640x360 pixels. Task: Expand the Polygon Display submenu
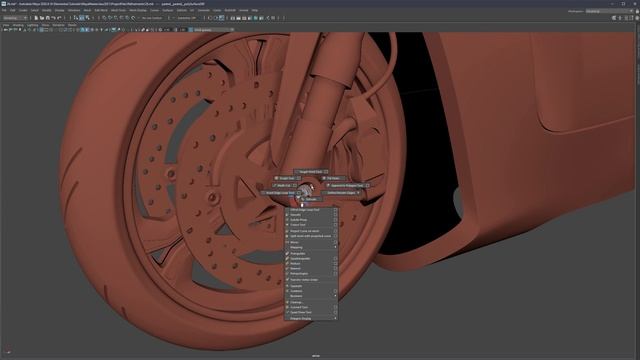311,318
